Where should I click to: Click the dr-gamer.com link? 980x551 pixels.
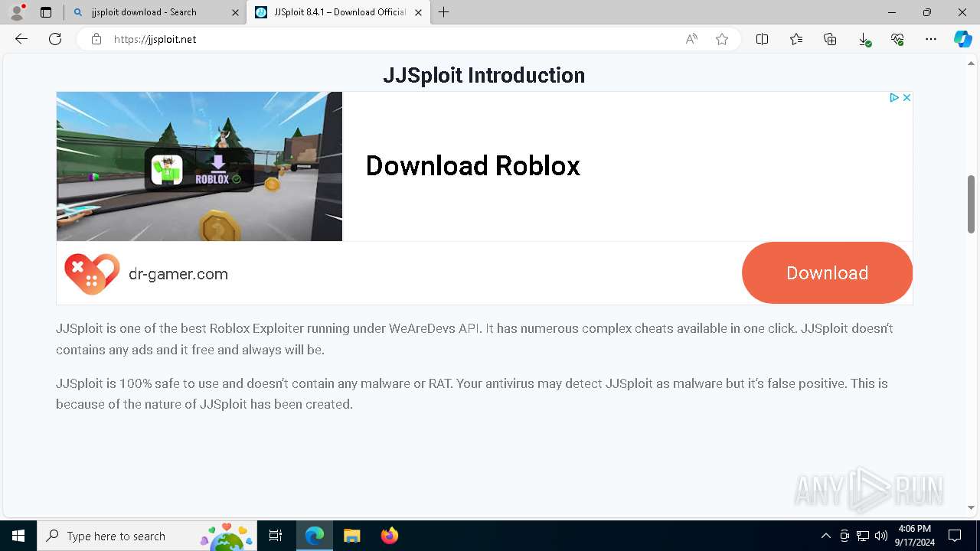click(x=178, y=274)
